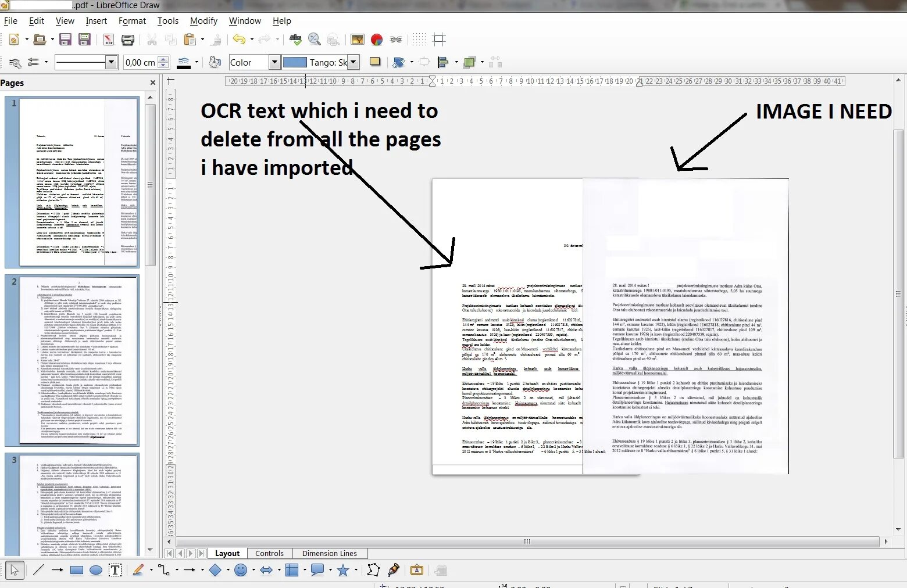Click the Save As icon
Screen dimensions: 907x588
pyautogui.click(x=84, y=40)
